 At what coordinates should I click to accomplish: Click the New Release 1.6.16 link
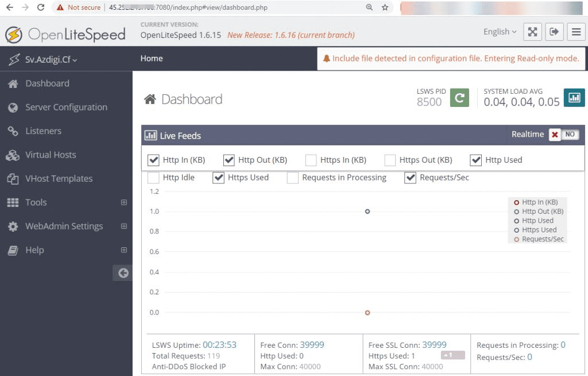[291, 35]
